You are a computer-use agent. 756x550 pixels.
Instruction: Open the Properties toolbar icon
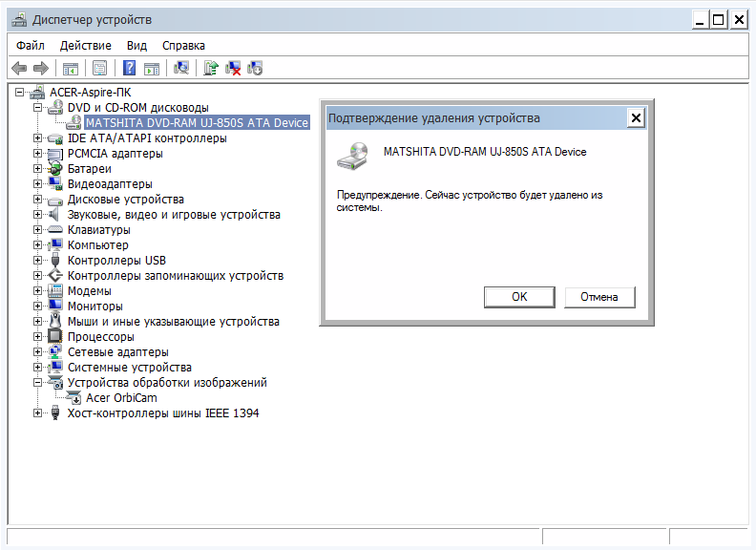tap(100, 68)
